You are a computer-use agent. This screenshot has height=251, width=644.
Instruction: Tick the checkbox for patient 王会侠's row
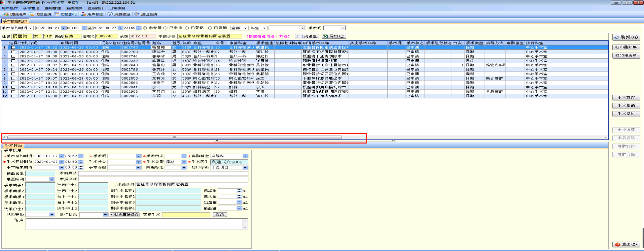point(13,74)
